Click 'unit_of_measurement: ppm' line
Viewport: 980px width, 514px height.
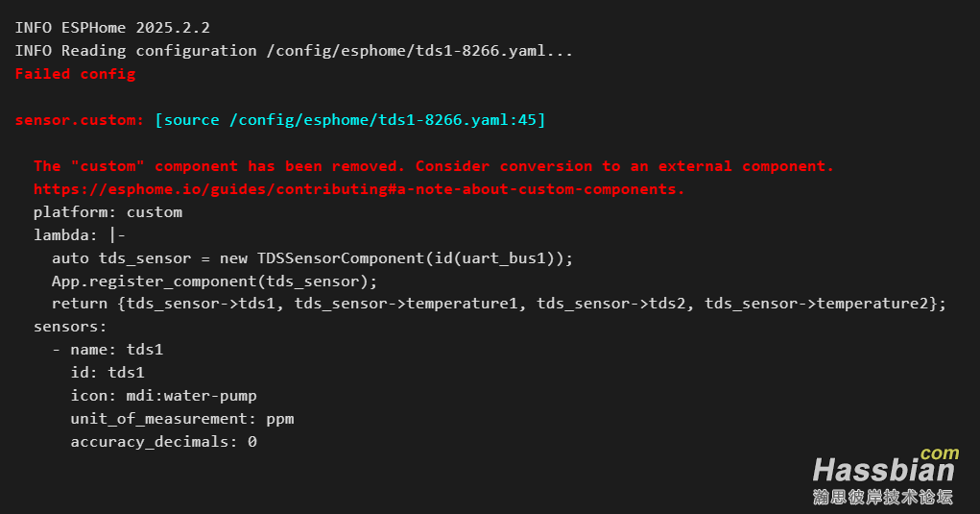(x=181, y=419)
